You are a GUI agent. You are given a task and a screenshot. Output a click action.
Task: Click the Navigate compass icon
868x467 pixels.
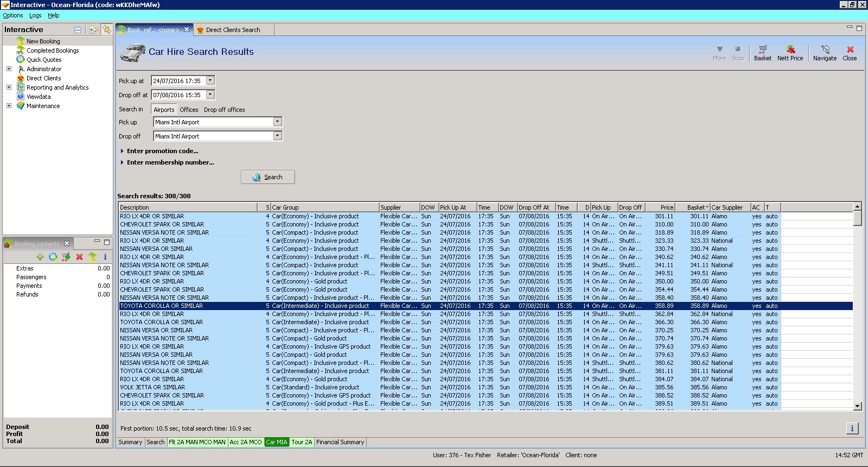tap(825, 49)
